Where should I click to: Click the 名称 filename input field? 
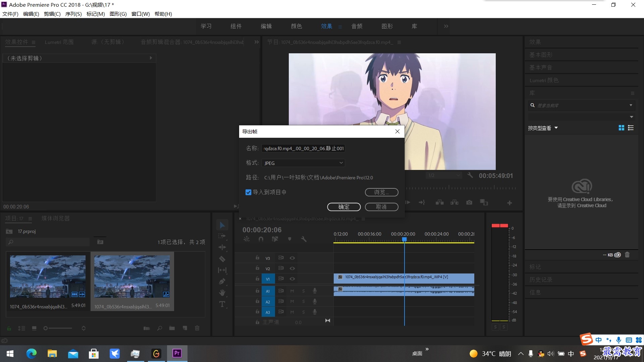click(x=303, y=148)
